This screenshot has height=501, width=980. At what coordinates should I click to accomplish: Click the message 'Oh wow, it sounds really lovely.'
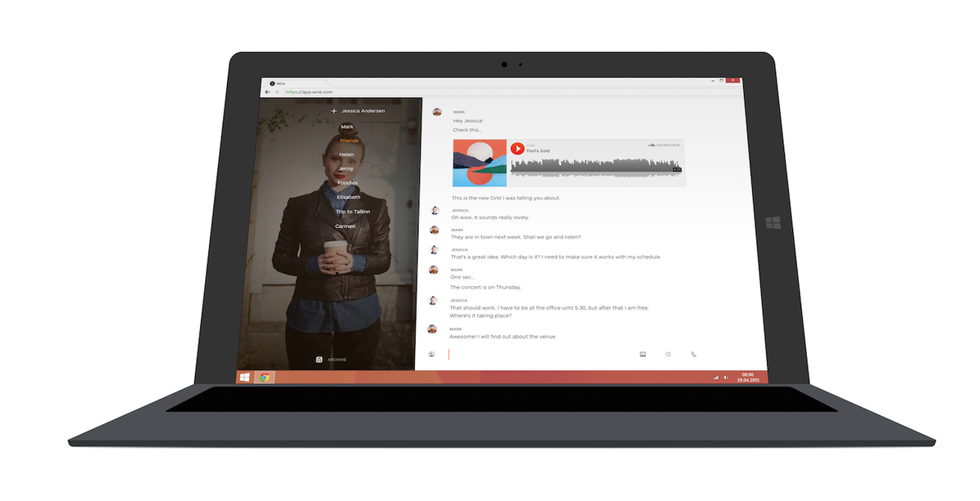(x=490, y=217)
